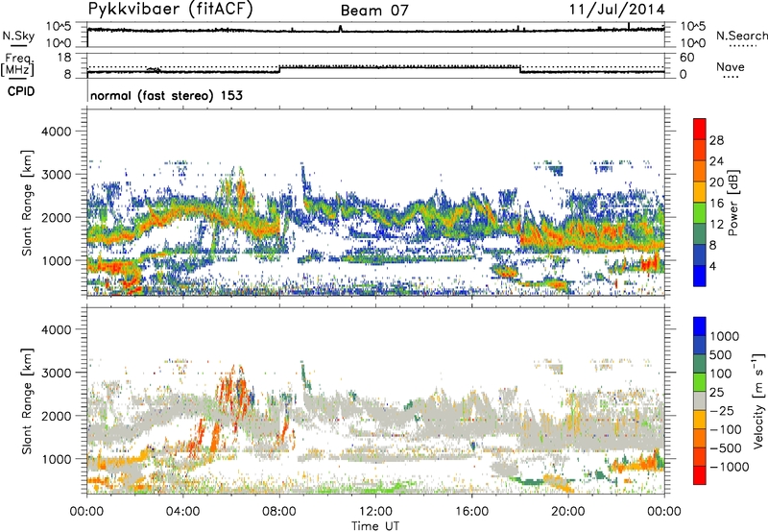Select the Beam 07 header label

pos(374,11)
